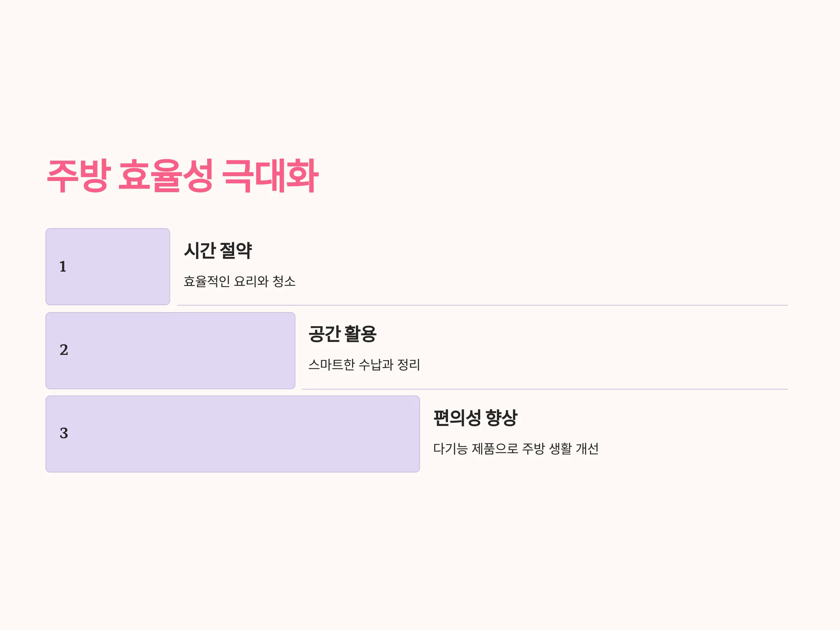Select the digit 3 inside the third box
The image size is (840, 630).
click(64, 433)
